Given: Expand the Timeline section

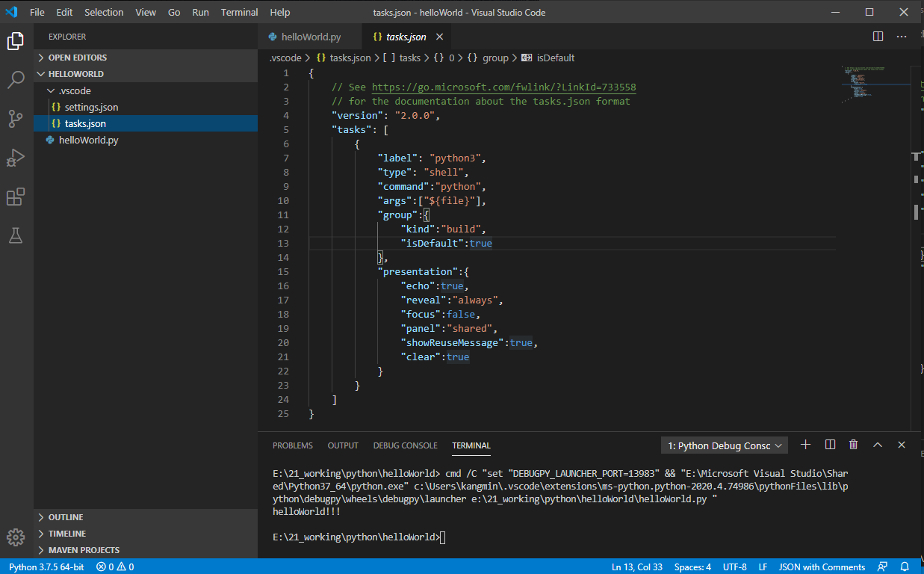Looking at the screenshot, I should click(146, 534).
